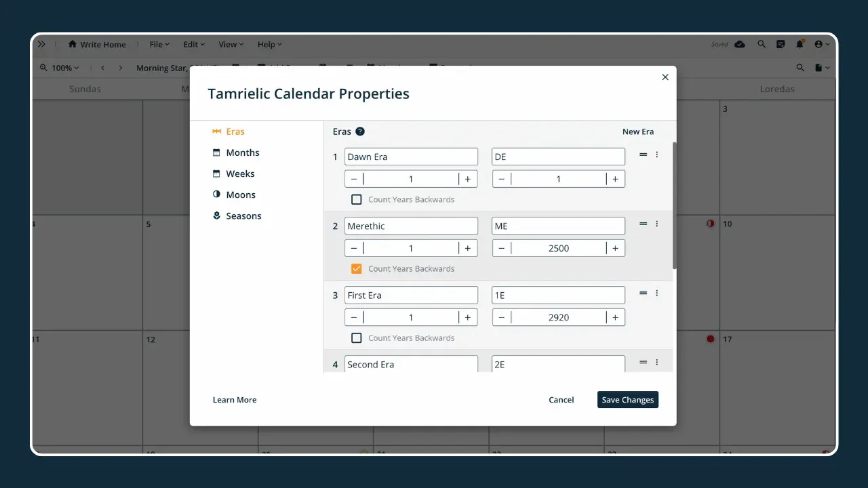The height and width of the screenshot is (488, 868).
Task: Switch to the Months section
Action: coord(242,153)
